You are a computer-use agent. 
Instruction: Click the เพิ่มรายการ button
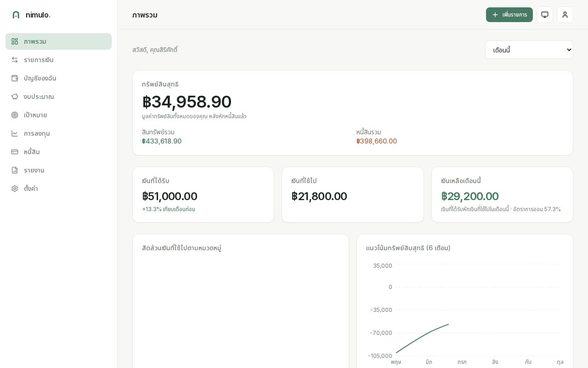coord(509,15)
